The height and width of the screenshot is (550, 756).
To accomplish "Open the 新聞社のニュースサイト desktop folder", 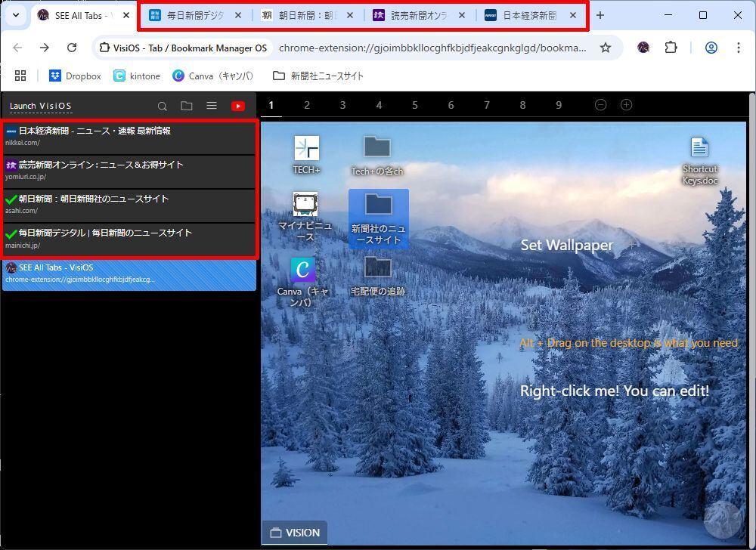I will pos(379,219).
